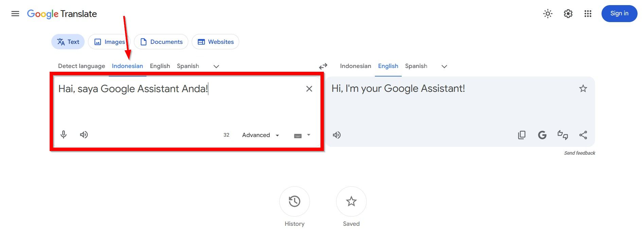Image resolution: width=644 pixels, height=236 pixels.
Task: Click the Sign in button
Action: 619,14
